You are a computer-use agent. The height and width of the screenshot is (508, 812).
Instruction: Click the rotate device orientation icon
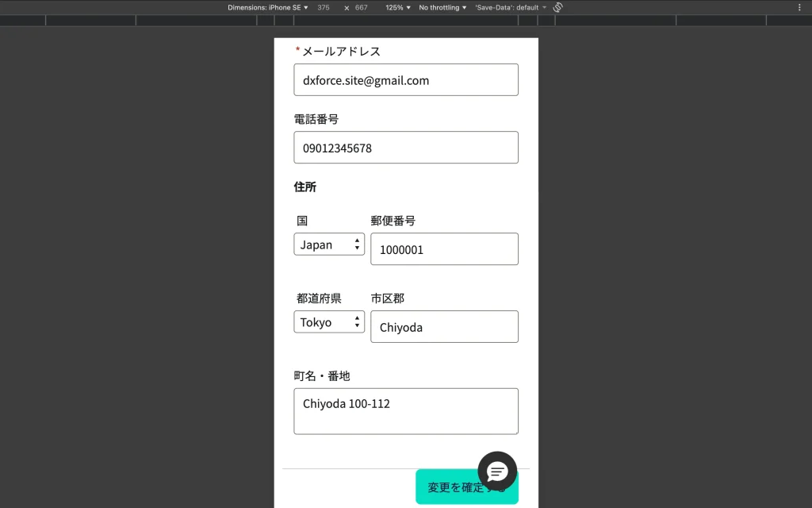click(x=557, y=7)
